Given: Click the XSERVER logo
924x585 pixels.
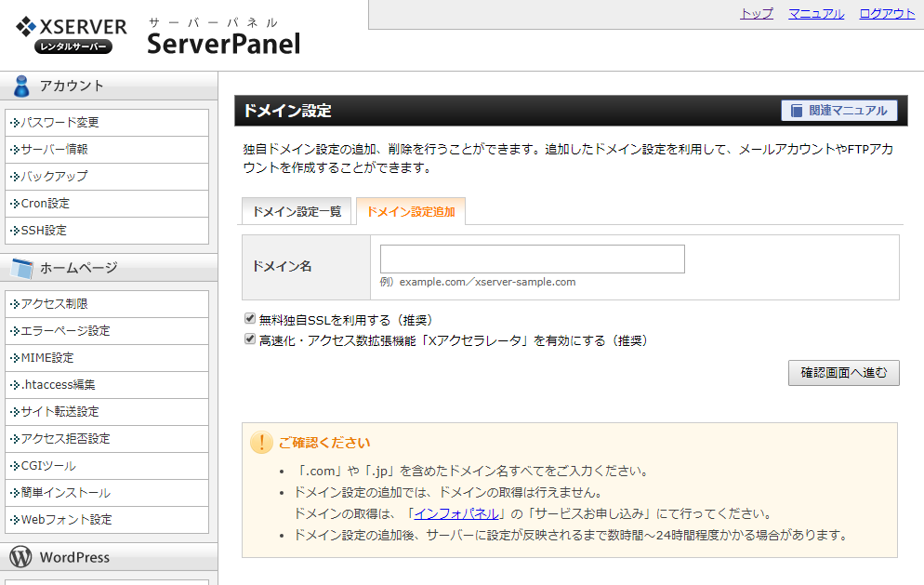Looking at the screenshot, I should [x=72, y=35].
